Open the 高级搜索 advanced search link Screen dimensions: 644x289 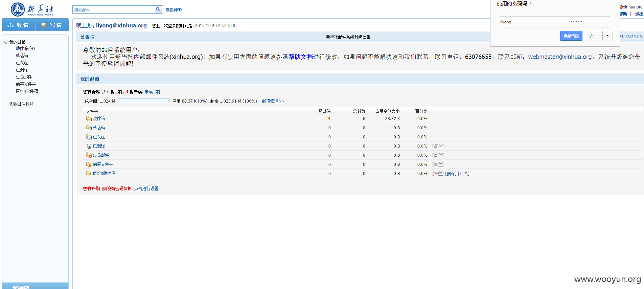pos(174,10)
